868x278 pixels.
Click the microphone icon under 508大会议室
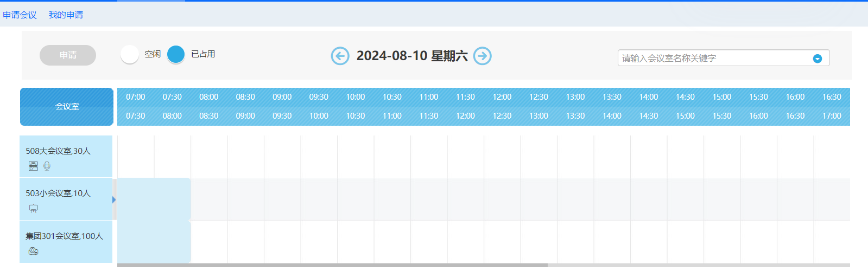click(x=47, y=166)
